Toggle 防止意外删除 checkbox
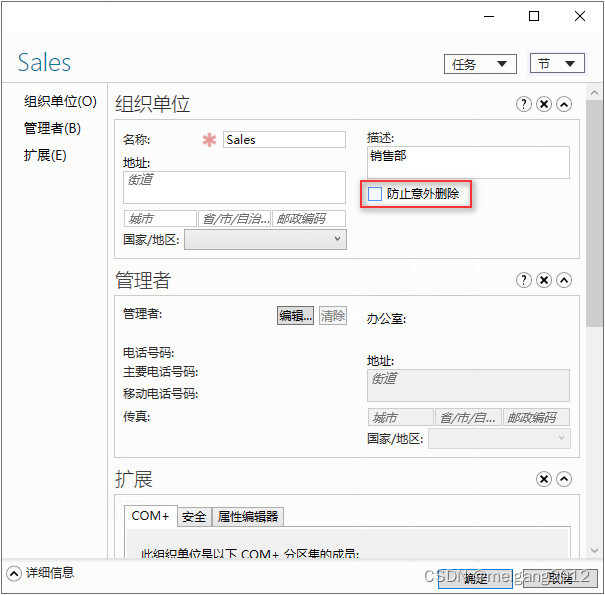This screenshot has width=605, height=595. click(375, 194)
